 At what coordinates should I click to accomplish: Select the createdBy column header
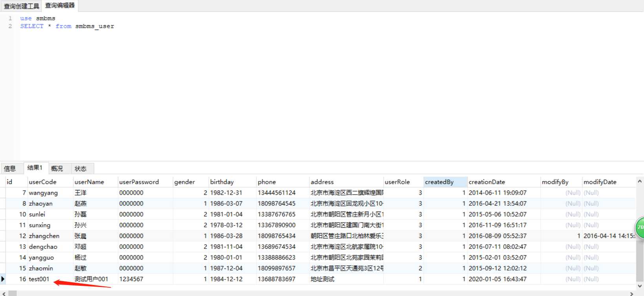(x=446, y=182)
